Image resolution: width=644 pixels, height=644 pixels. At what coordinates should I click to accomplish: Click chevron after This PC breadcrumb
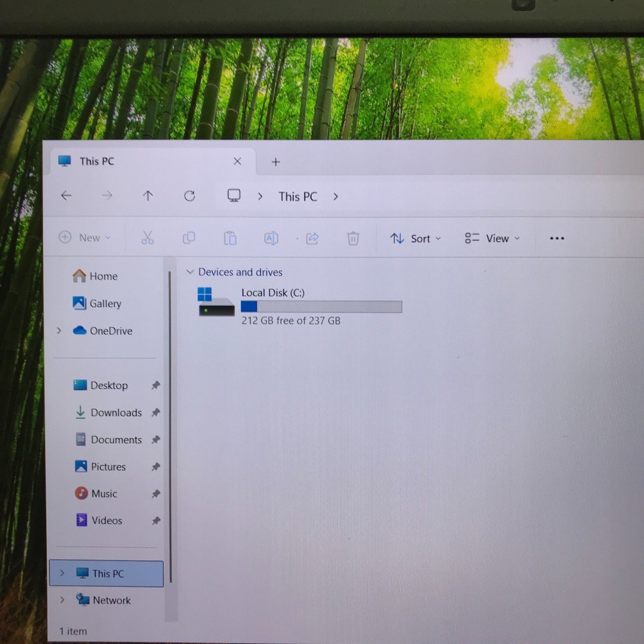pos(335,196)
